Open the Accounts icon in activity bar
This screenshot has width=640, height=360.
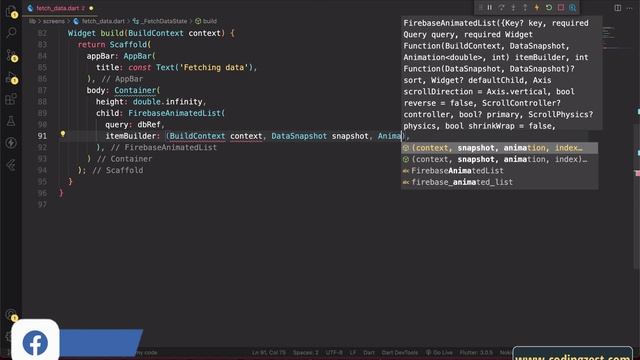click(x=11, y=315)
